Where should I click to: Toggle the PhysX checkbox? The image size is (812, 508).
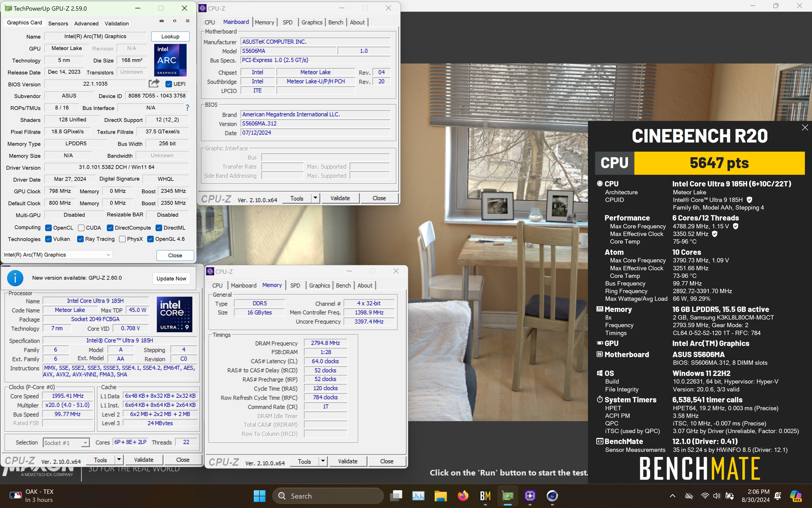pos(122,239)
